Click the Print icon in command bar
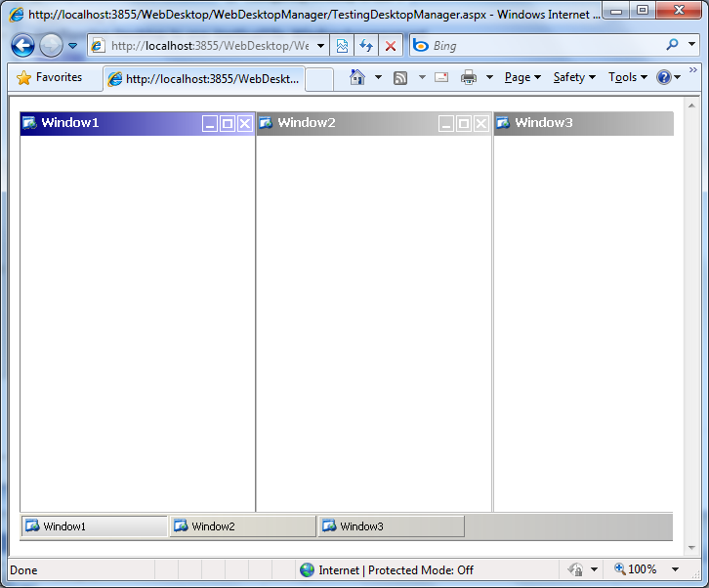The height and width of the screenshot is (588, 709). click(x=469, y=77)
